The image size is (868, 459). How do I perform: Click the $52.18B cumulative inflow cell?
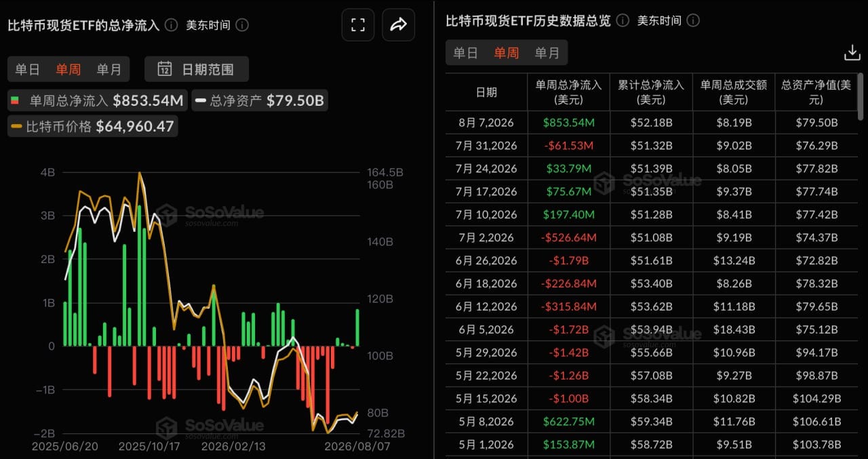click(x=651, y=123)
